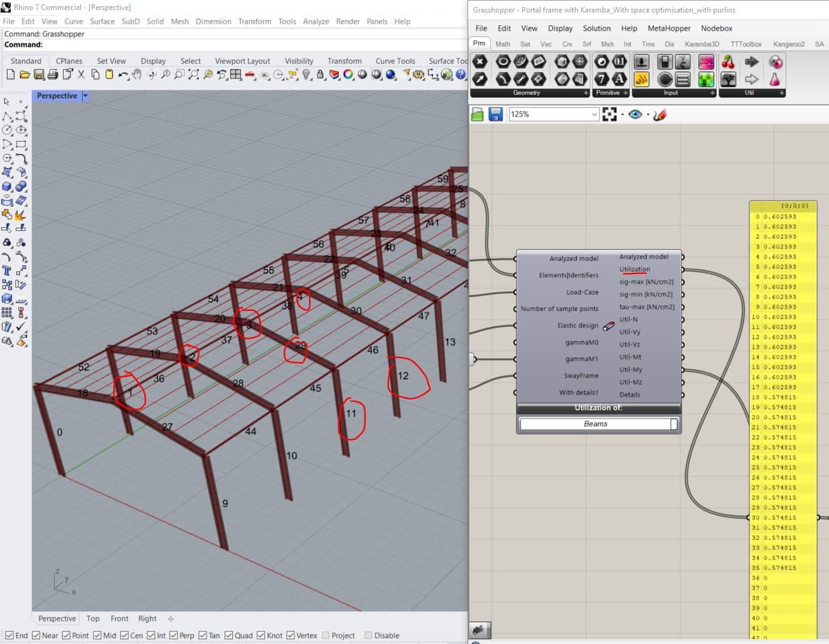Click the Beams utilization field
The width and height of the screenshot is (829, 644).
point(596,424)
